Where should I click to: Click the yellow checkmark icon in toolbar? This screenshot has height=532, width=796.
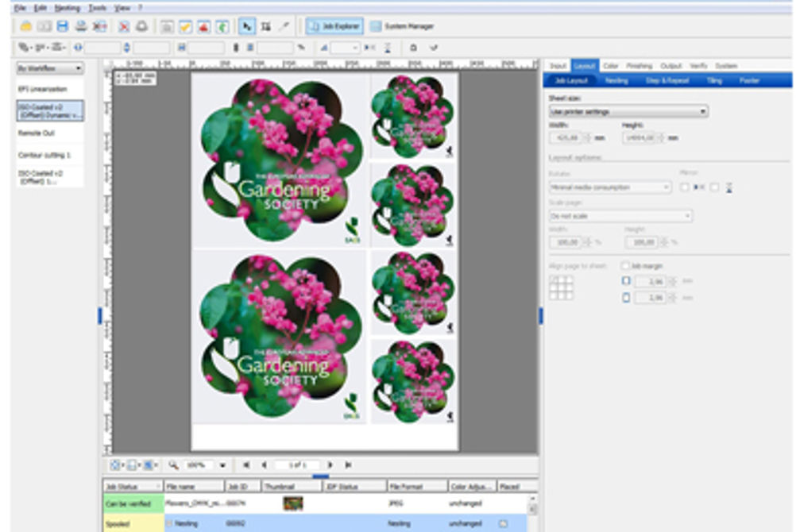click(185, 26)
